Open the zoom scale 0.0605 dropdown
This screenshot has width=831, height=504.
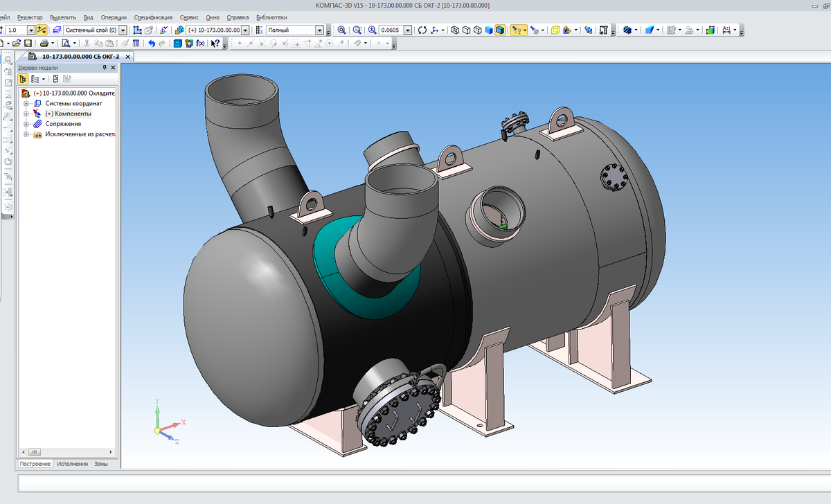pos(406,30)
